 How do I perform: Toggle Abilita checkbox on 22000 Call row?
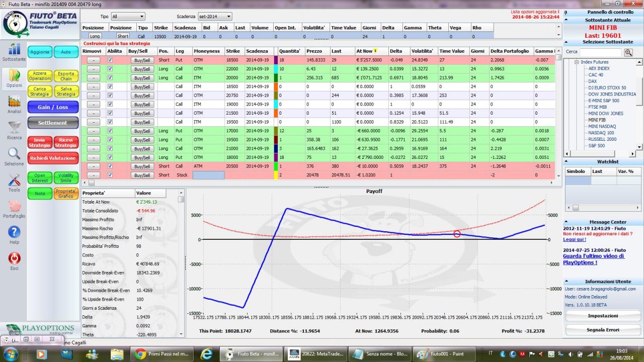click(110, 69)
